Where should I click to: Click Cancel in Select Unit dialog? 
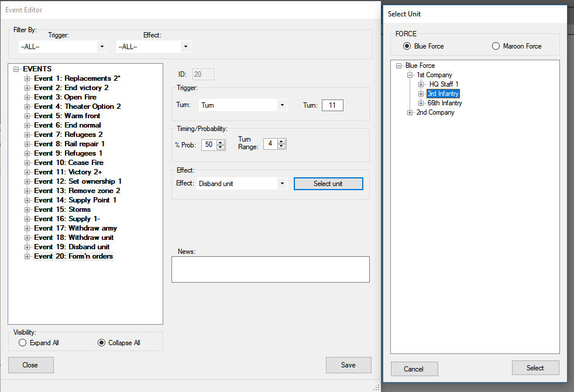[414, 369]
